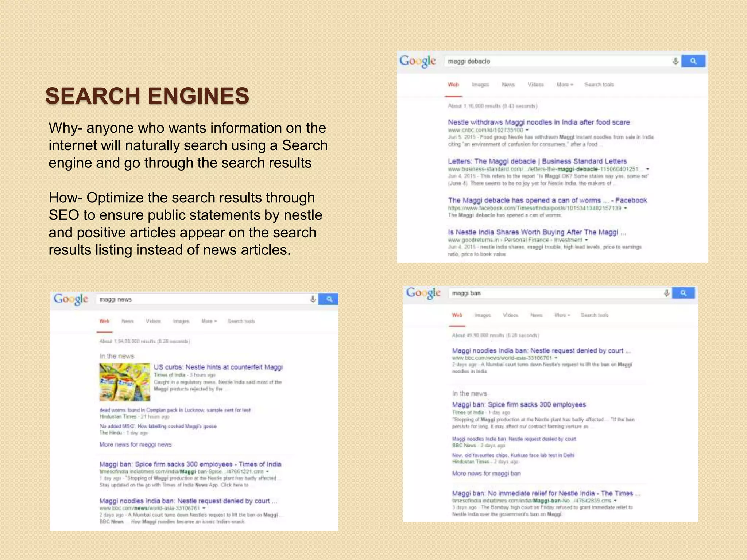Switch to Images tab in maggi debacle results
The image size is (747, 560).
(x=480, y=85)
